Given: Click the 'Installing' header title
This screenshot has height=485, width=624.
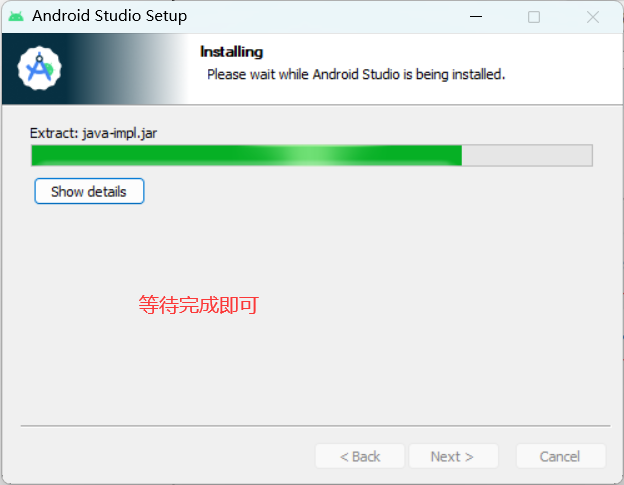Looking at the screenshot, I should pyautogui.click(x=231, y=52).
